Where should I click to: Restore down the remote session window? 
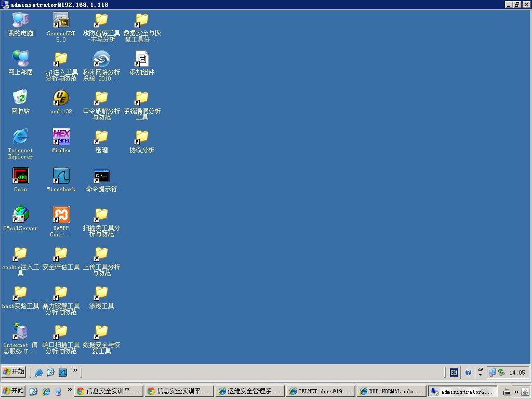tap(517, 4)
